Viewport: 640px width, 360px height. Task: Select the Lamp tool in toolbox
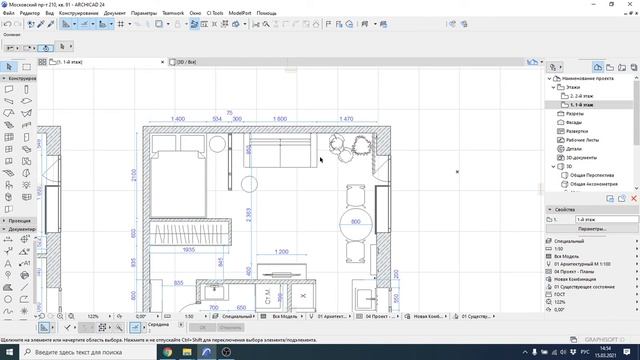(x=26, y=185)
